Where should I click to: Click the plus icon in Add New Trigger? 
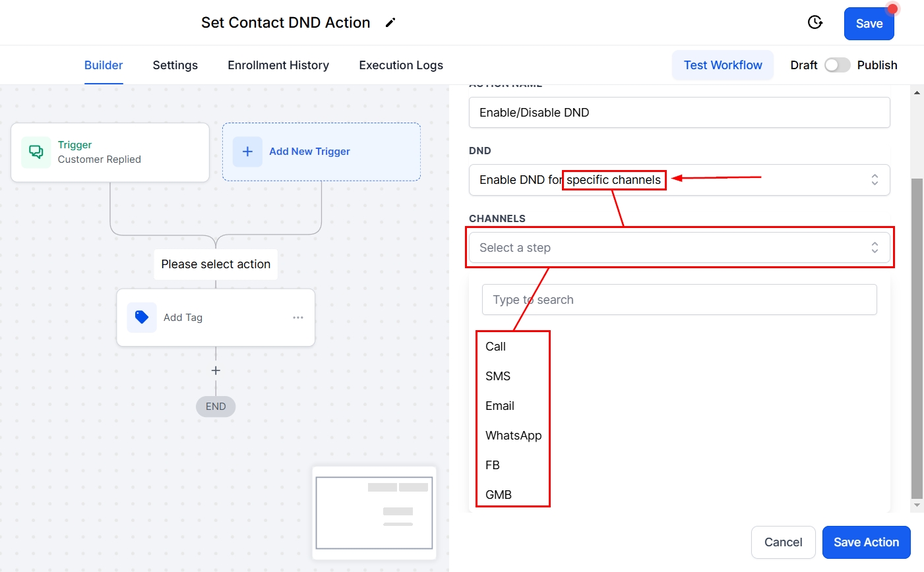(247, 152)
